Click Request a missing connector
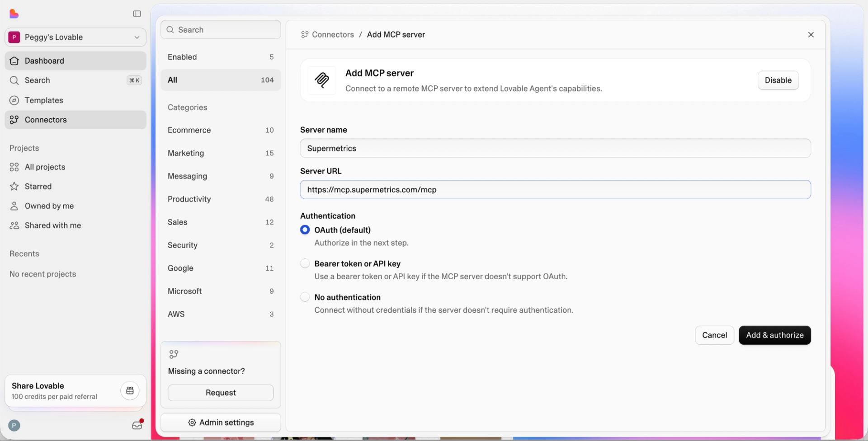Viewport: 868px width, 441px height. (221, 393)
